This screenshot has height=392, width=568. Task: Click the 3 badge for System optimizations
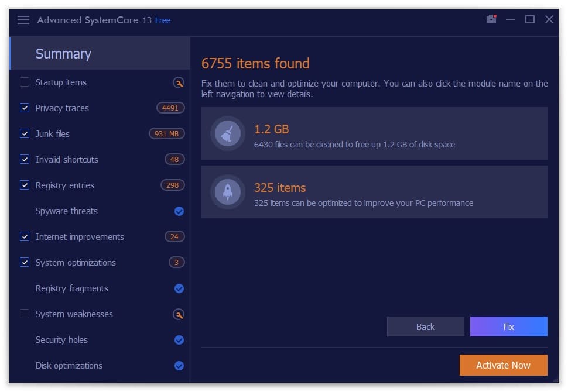click(177, 263)
